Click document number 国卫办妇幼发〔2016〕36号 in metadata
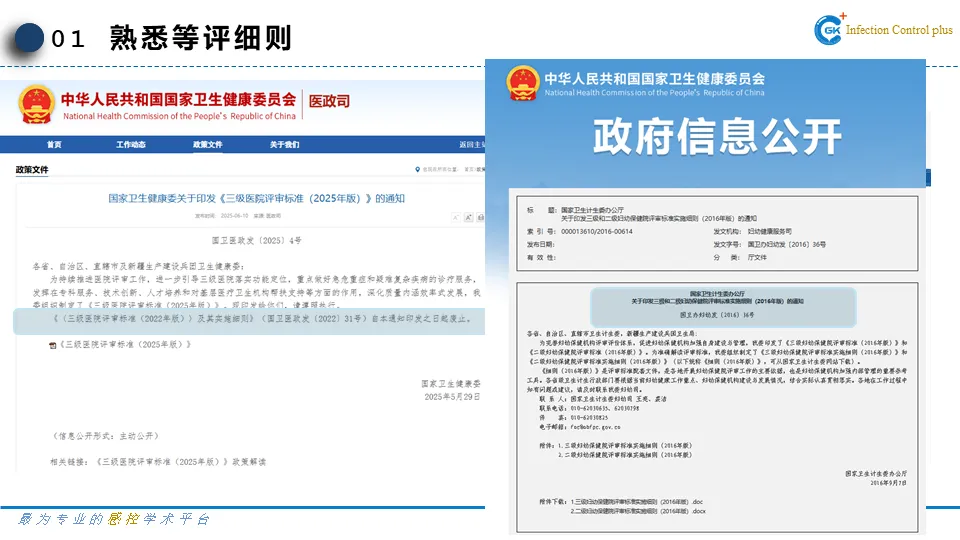The width and height of the screenshot is (960, 540). pos(787,244)
